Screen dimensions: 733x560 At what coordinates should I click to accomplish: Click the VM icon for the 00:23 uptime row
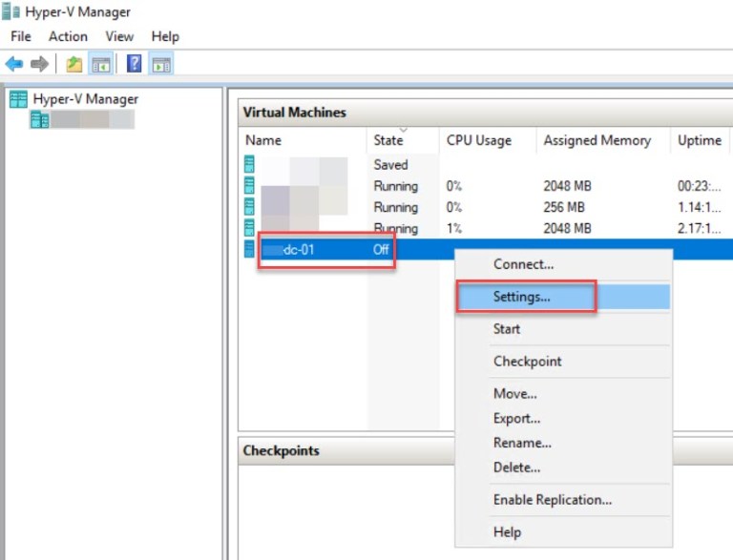pyautogui.click(x=250, y=186)
